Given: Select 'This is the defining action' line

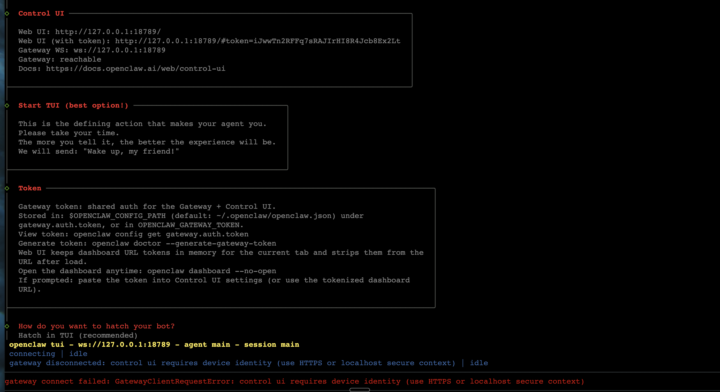Looking at the screenshot, I should [x=142, y=123].
